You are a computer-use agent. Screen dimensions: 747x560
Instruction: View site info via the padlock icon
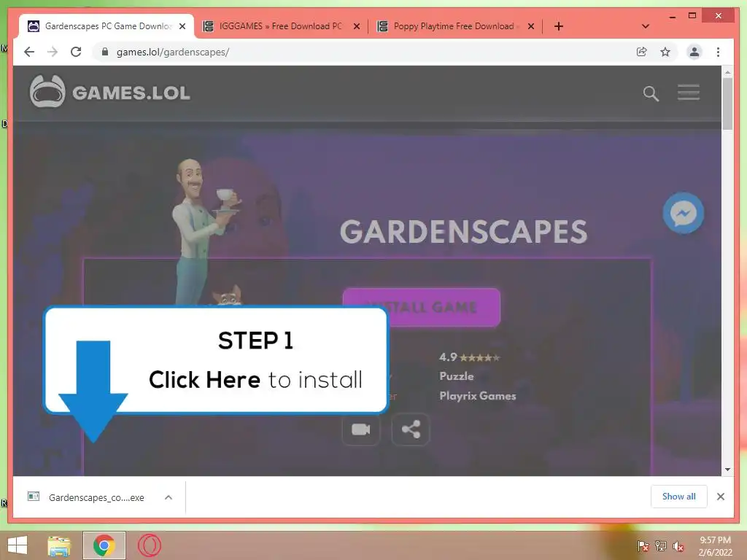[105, 52]
